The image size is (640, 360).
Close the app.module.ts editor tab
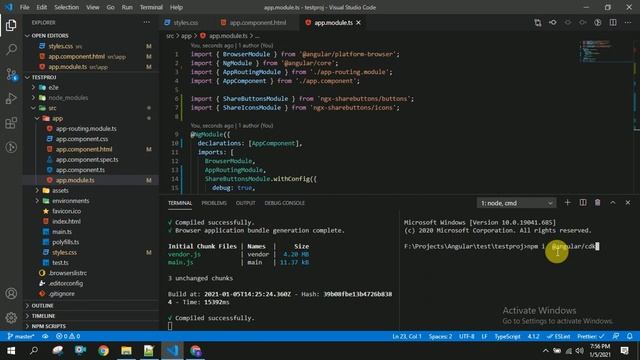click(358, 22)
